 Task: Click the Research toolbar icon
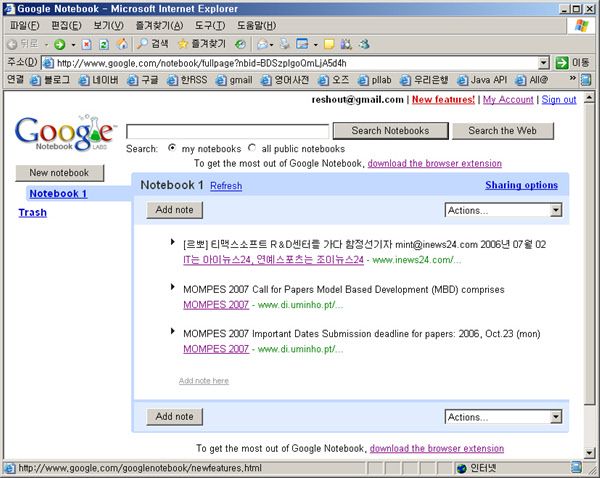pos(346,44)
